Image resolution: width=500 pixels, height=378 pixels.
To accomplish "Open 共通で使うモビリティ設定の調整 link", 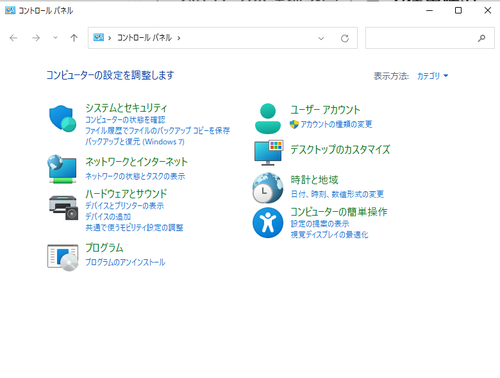I will (x=134, y=228).
